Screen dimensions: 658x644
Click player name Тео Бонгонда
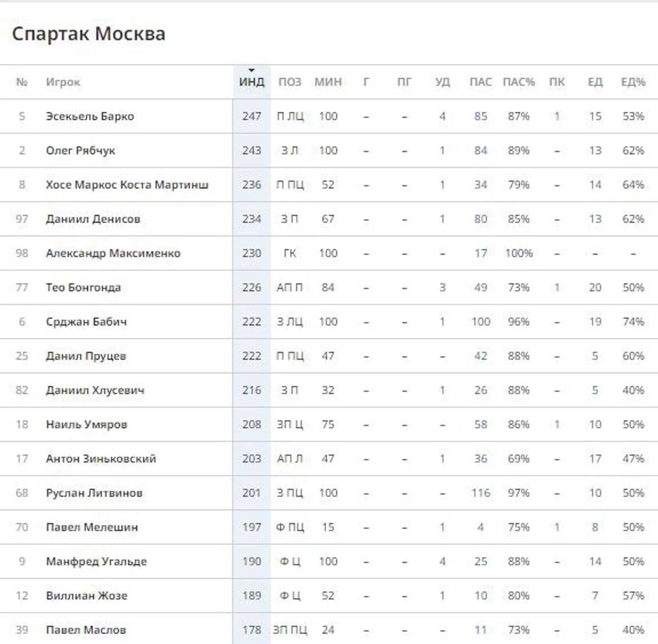[83, 287]
